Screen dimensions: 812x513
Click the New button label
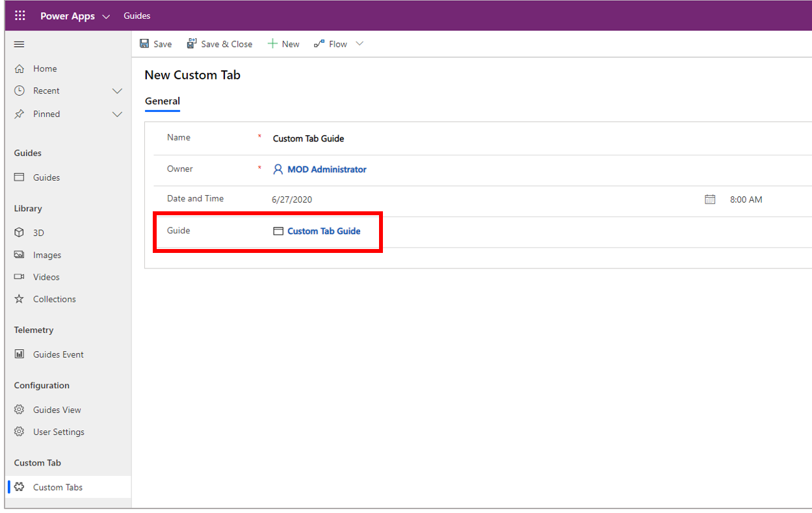[291, 44]
